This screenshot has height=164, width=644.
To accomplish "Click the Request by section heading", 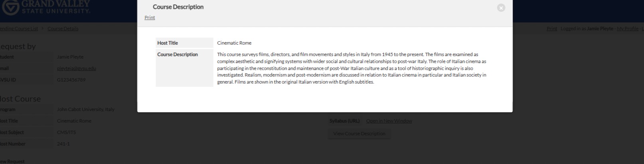I will [18, 47].
